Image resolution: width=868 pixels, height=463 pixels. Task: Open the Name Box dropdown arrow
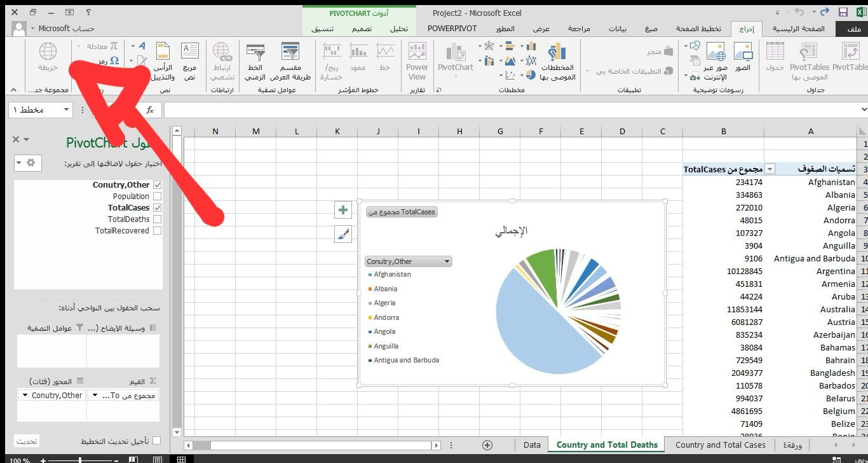66,110
